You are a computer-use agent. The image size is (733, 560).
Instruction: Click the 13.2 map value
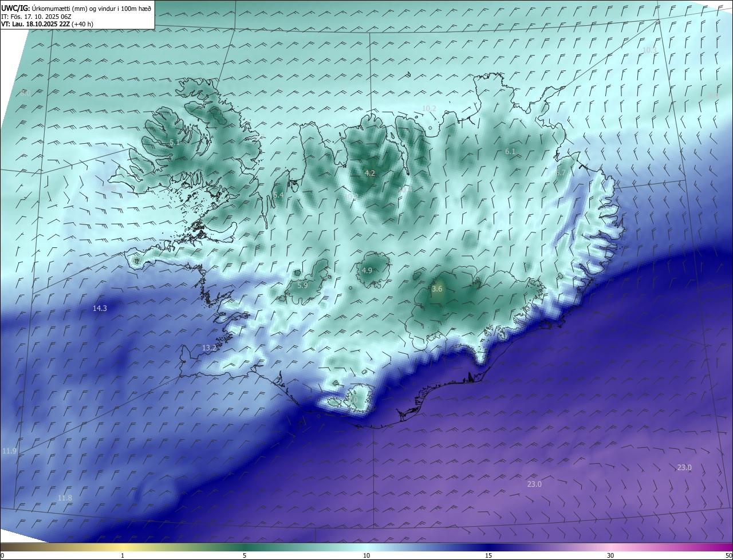point(210,348)
